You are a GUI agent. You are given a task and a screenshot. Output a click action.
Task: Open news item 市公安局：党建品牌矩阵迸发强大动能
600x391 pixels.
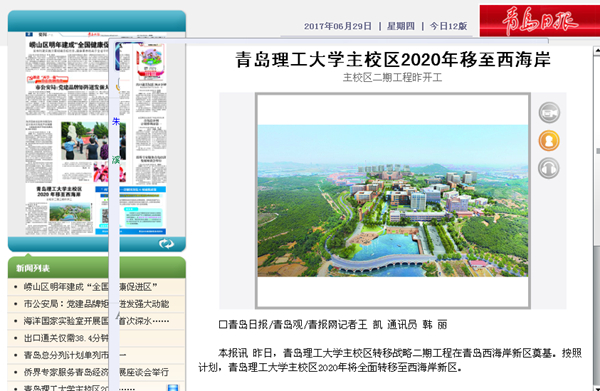coord(96,304)
